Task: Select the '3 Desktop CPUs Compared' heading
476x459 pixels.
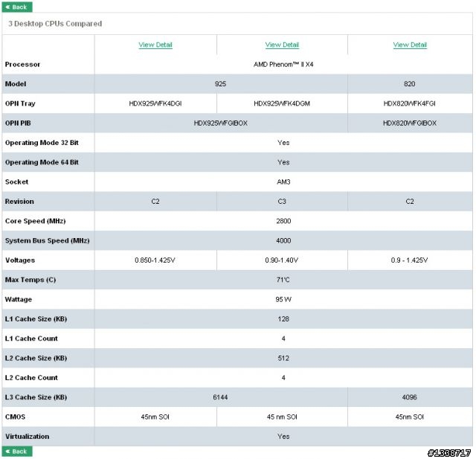Action: (55, 24)
